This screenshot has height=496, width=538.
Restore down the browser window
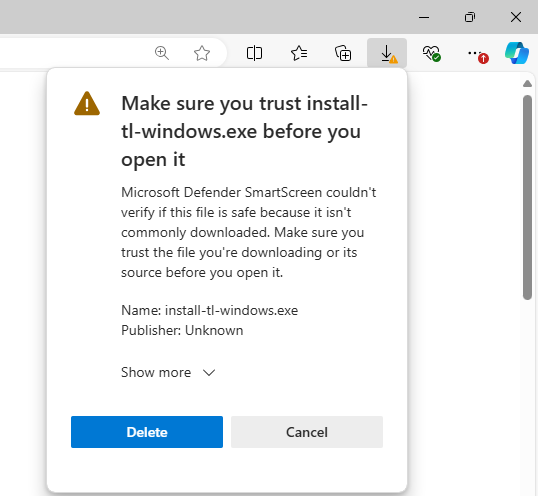(470, 17)
